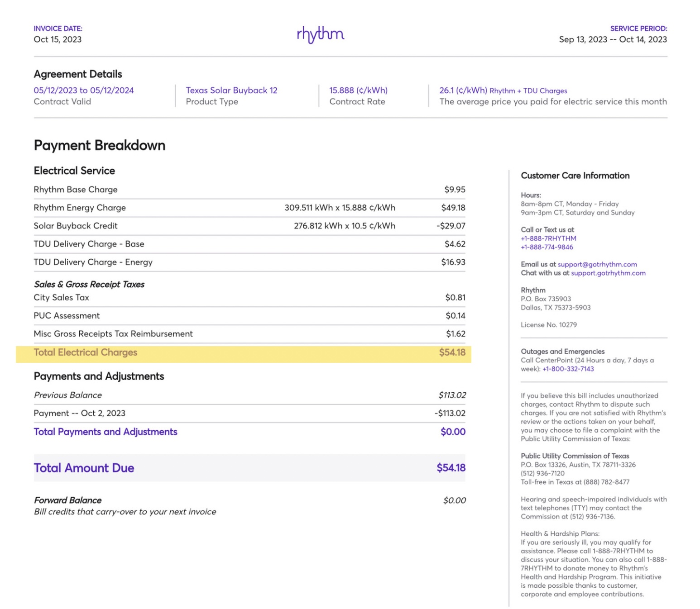Click Misc Gross Receipts Tax Reimbursement label
The width and height of the screenshot is (700, 609).
click(x=113, y=333)
